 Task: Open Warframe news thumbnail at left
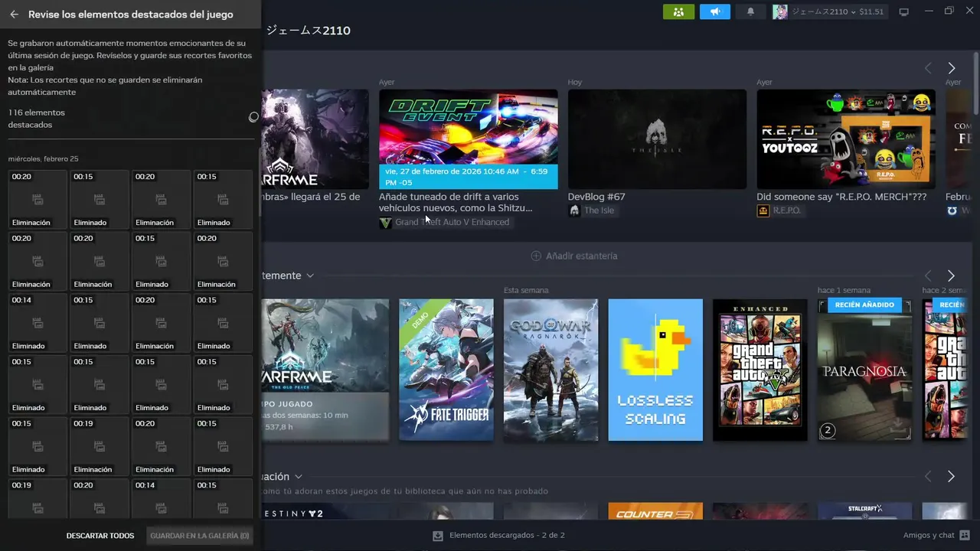coord(315,139)
